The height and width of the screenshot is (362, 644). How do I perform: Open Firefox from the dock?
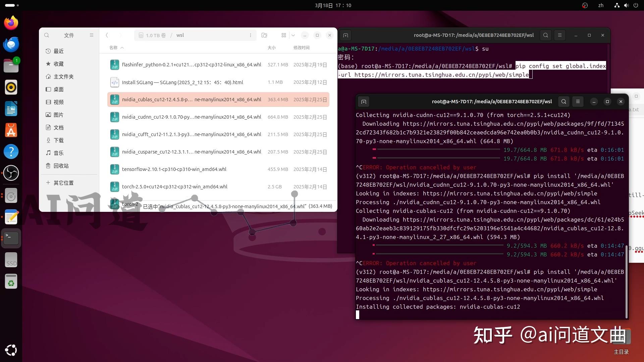[11, 22]
